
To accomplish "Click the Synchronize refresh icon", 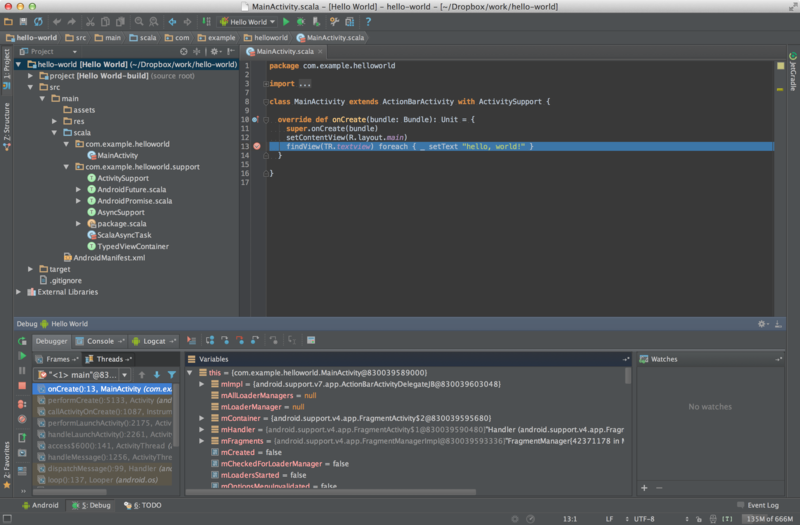I will coord(38,21).
